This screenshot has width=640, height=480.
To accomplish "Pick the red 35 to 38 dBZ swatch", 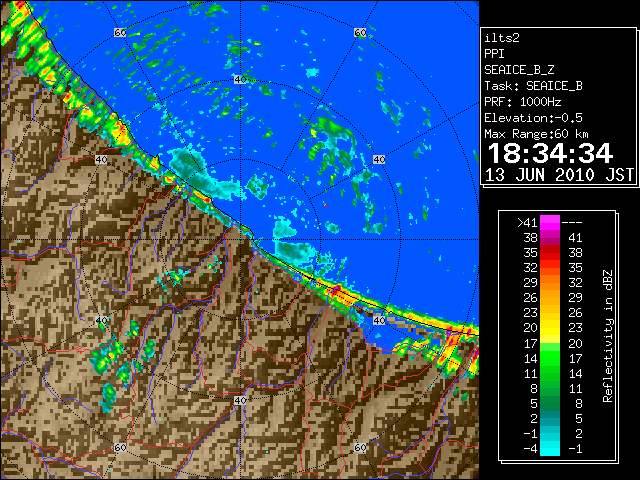I will coord(550,253).
